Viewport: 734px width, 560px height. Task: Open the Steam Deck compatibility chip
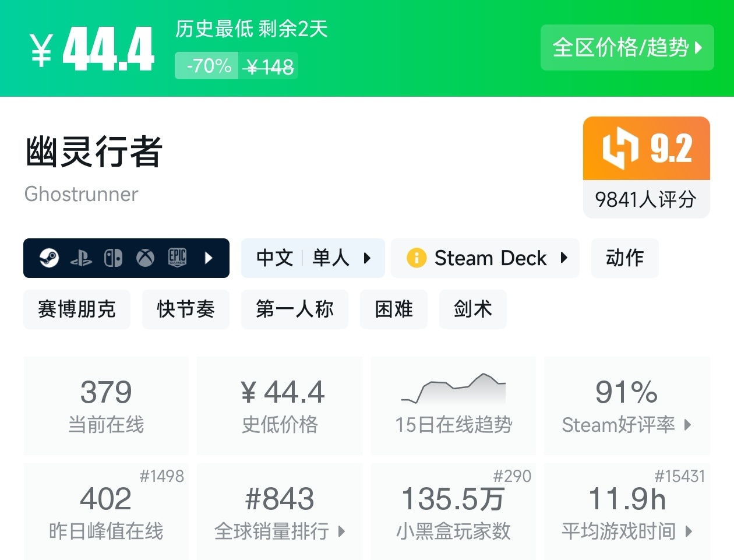click(485, 258)
